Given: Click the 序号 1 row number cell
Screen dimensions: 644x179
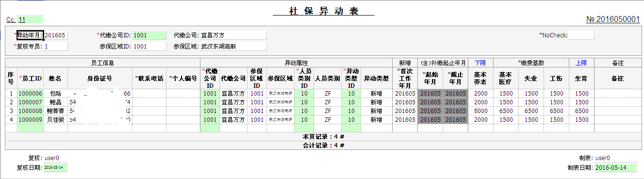Looking at the screenshot, I should click(x=11, y=94).
